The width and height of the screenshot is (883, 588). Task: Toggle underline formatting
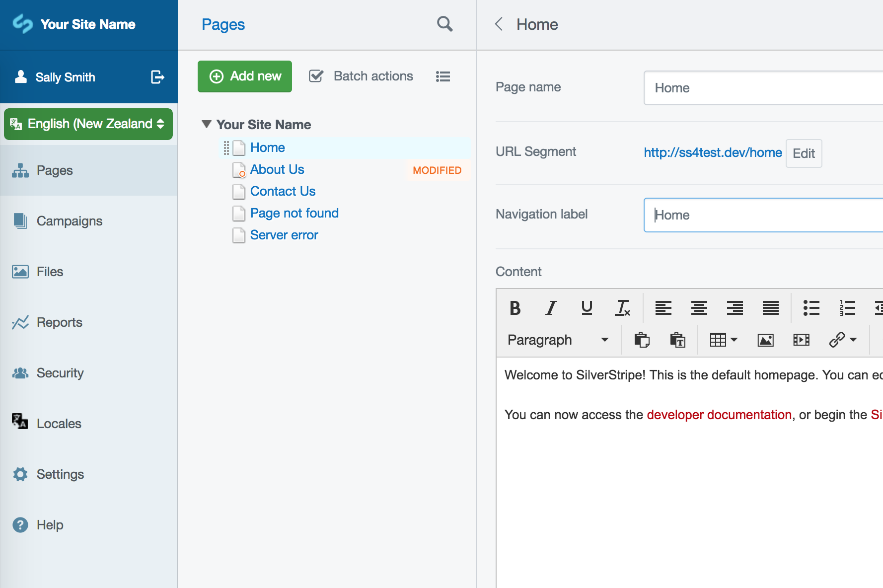tap(587, 308)
